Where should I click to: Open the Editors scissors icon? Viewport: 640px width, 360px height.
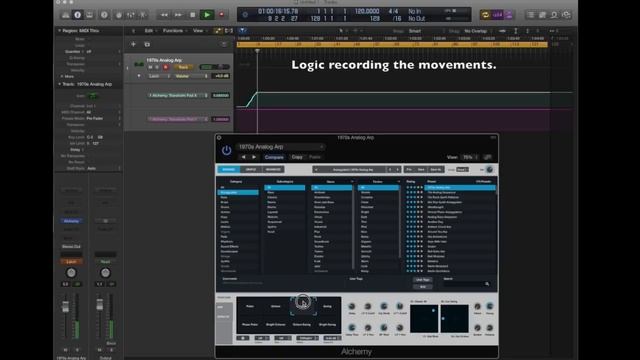[143, 15]
